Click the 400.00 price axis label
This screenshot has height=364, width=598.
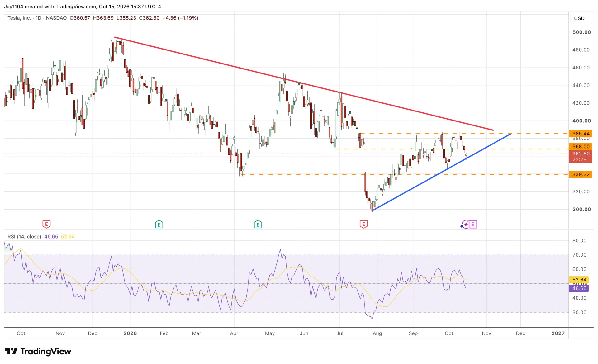pos(581,121)
